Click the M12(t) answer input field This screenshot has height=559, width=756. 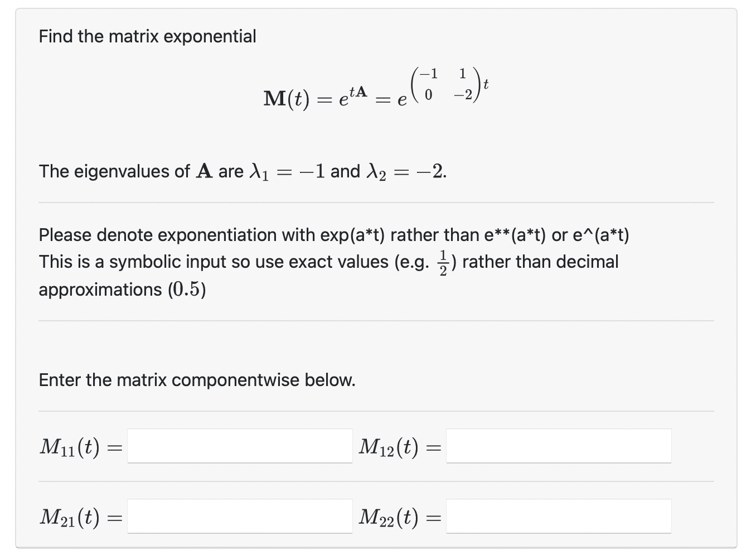[559, 446]
